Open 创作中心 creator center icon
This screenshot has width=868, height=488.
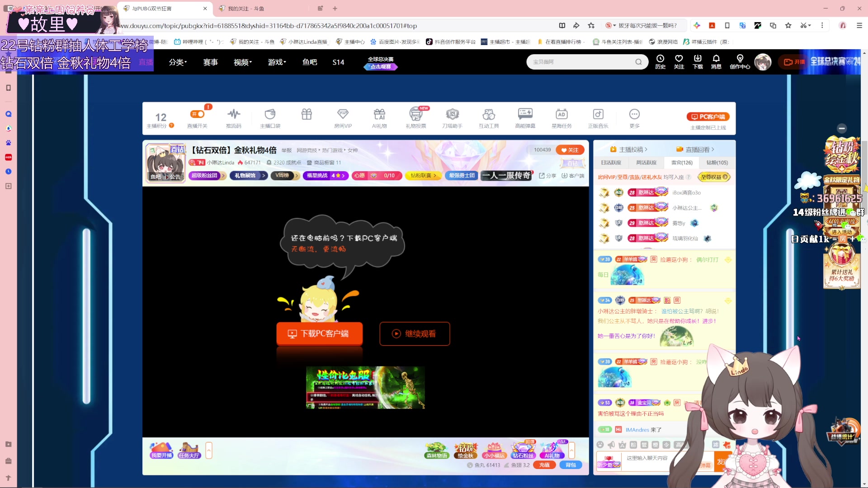[740, 62]
